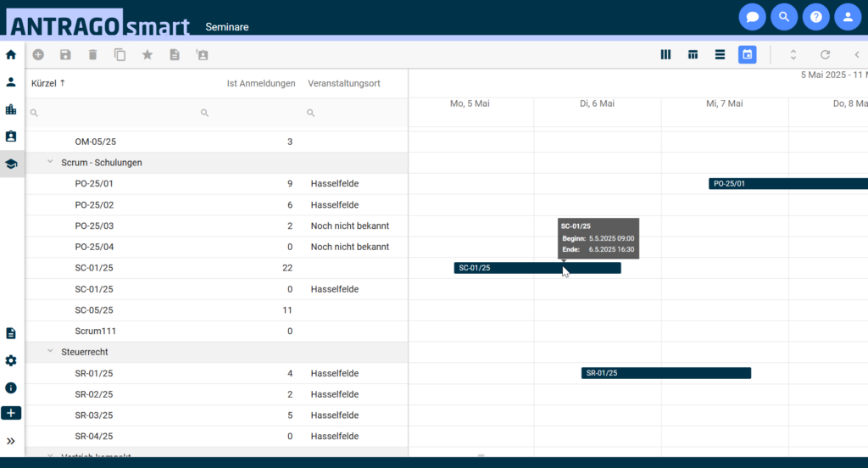Click the save disk icon in toolbar

tap(65, 54)
